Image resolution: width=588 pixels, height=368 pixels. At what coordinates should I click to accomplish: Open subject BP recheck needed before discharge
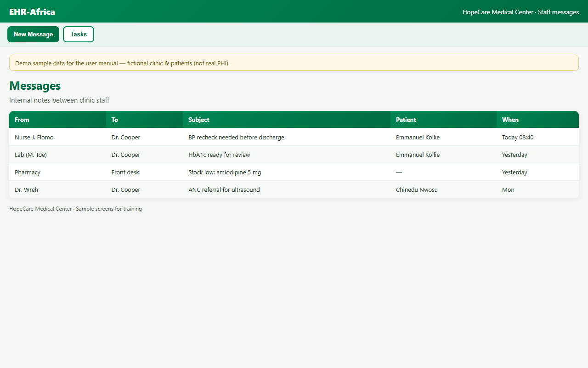236,137
